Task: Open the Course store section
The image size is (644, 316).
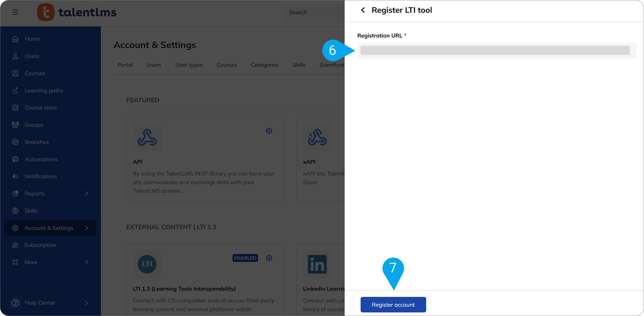Action: (41, 107)
